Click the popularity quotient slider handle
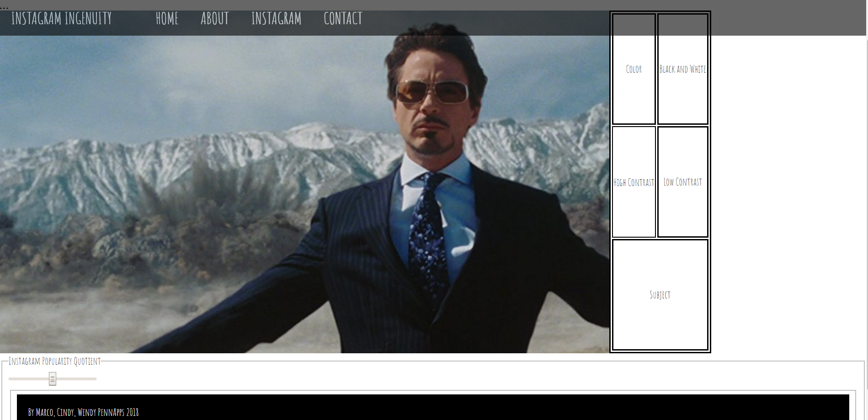Viewport: 868px width, 420px height. pos(53,379)
